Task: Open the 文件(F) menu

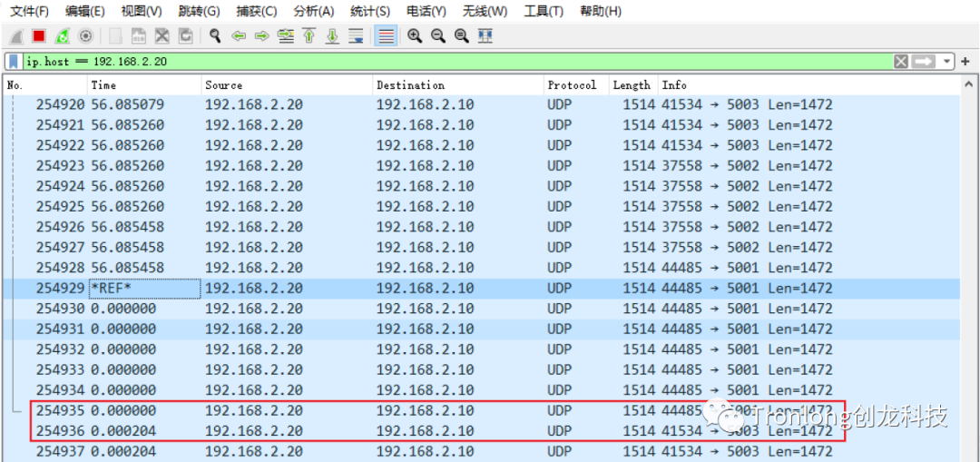Action: point(29,11)
